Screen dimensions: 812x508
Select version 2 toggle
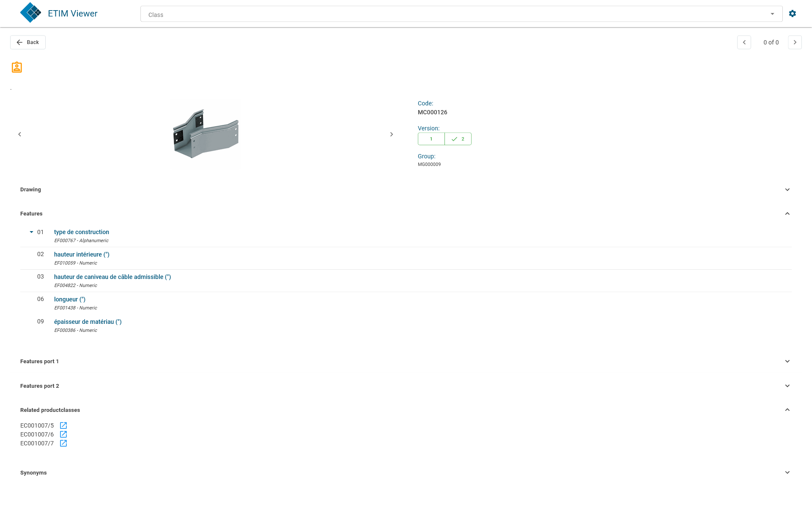point(458,139)
